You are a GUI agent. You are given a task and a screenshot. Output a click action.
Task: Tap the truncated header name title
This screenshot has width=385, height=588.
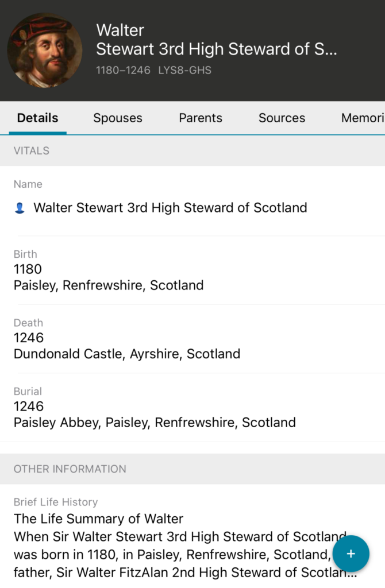[x=216, y=49]
